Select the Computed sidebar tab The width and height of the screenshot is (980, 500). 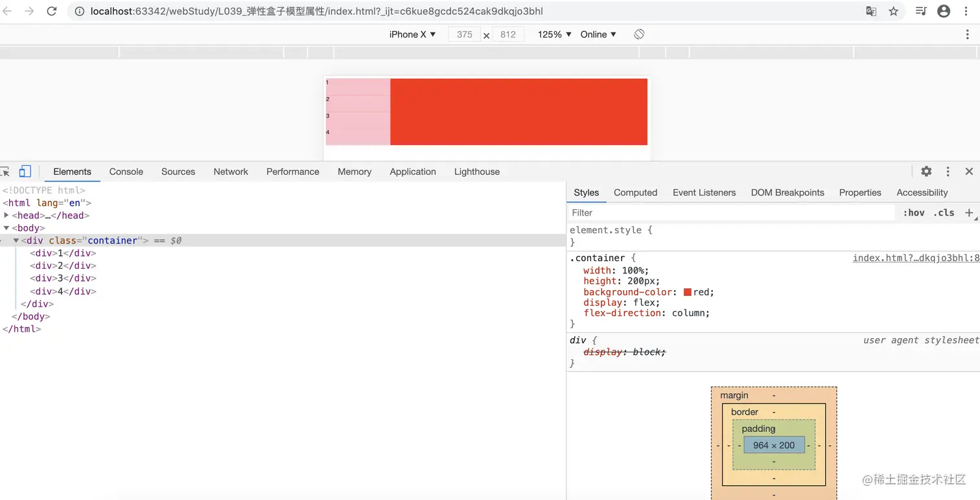coord(635,192)
